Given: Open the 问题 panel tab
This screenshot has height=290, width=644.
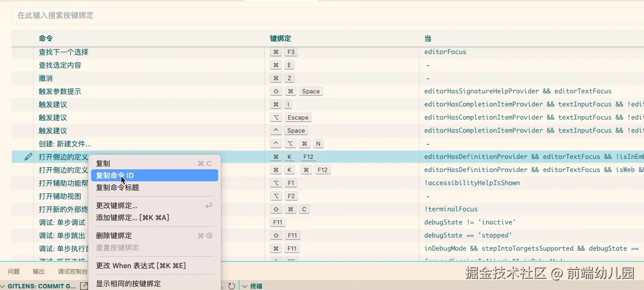Looking at the screenshot, I should click(x=14, y=271).
